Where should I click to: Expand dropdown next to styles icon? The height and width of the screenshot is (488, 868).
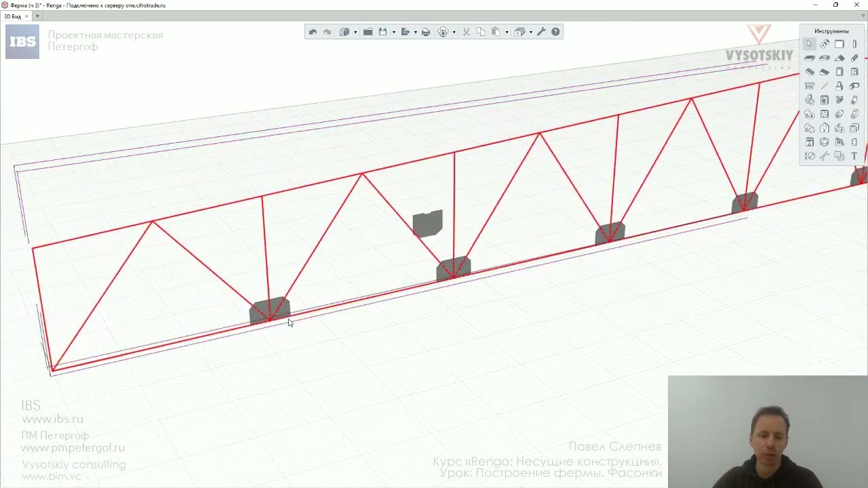[x=530, y=32]
